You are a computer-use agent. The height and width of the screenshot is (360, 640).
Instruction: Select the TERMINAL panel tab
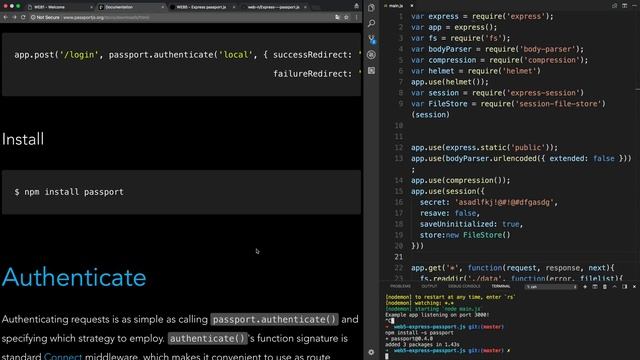point(500,287)
